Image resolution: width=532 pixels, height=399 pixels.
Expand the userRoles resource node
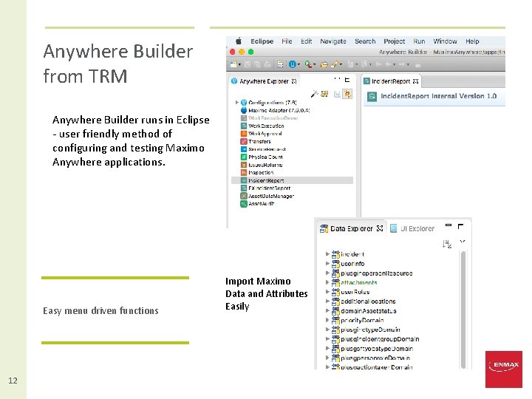pyautogui.click(x=327, y=291)
